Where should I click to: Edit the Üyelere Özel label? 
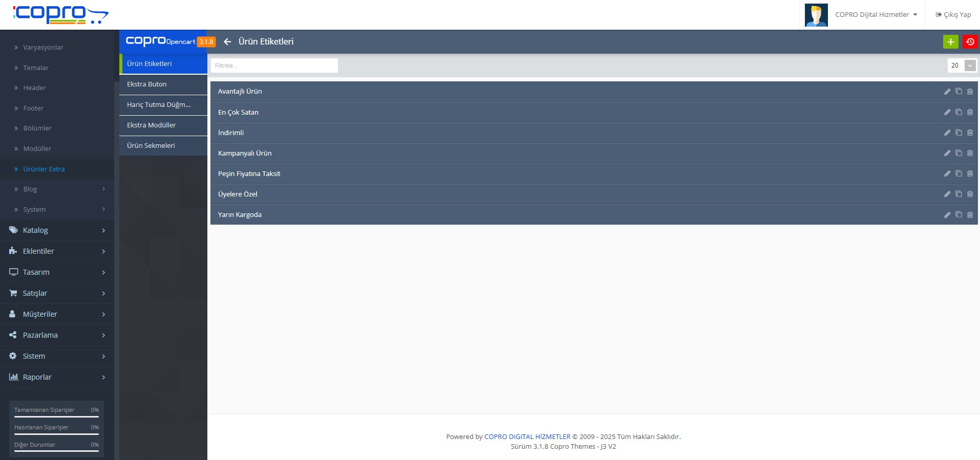coord(947,194)
